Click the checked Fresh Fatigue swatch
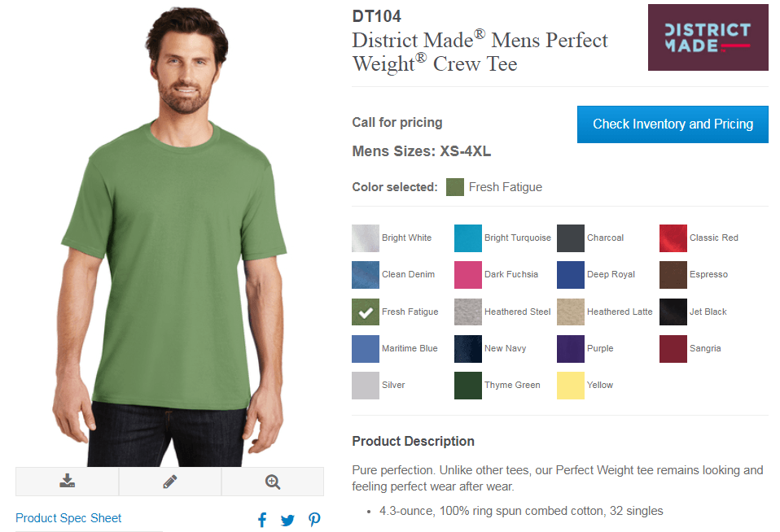This screenshot has width=780, height=532. point(366,312)
